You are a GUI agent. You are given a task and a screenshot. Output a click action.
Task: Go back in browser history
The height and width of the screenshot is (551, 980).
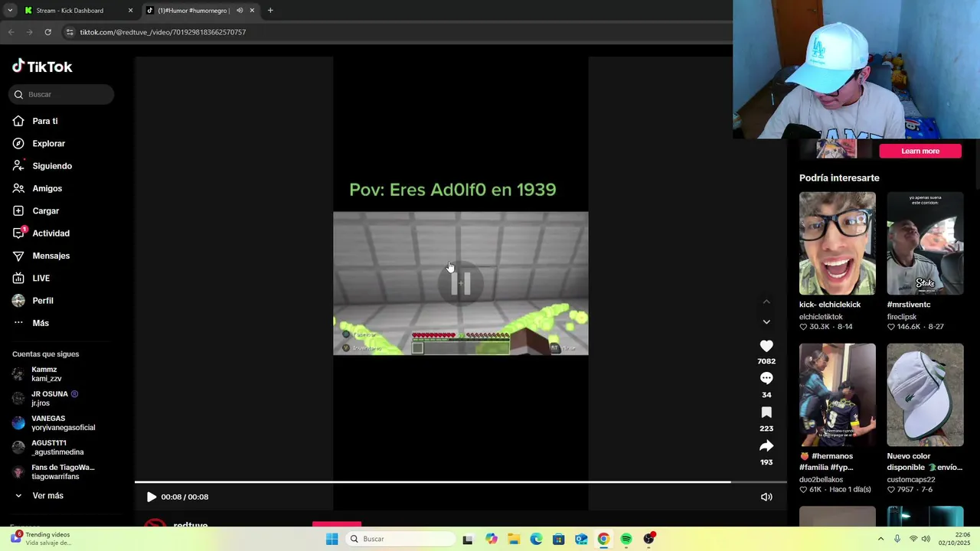(11, 32)
